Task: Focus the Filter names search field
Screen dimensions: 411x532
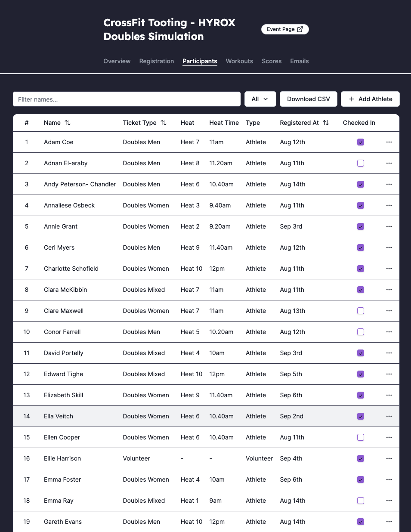Action: (x=127, y=99)
